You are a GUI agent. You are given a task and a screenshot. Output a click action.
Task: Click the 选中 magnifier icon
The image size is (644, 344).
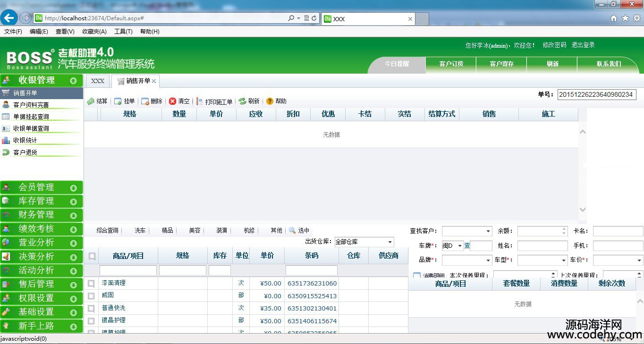click(292, 230)
